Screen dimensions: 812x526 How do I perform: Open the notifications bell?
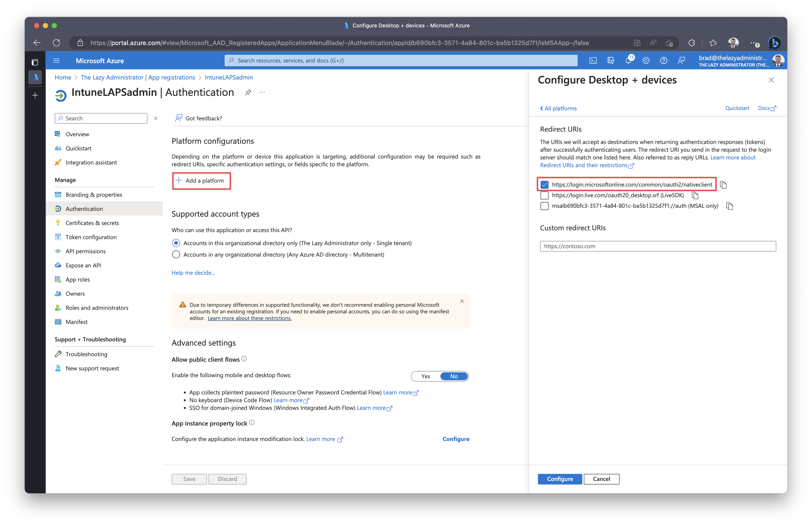click(x=628, y=61)
